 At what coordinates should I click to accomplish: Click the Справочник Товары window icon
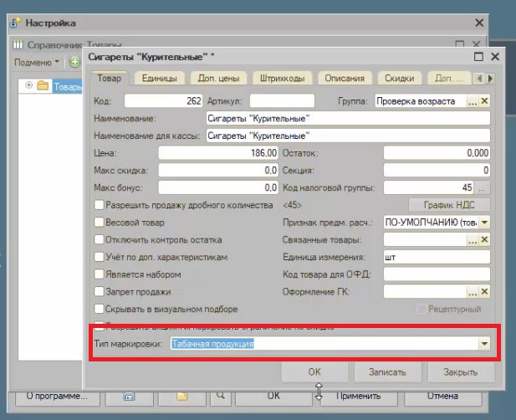[x=18, y=44]
